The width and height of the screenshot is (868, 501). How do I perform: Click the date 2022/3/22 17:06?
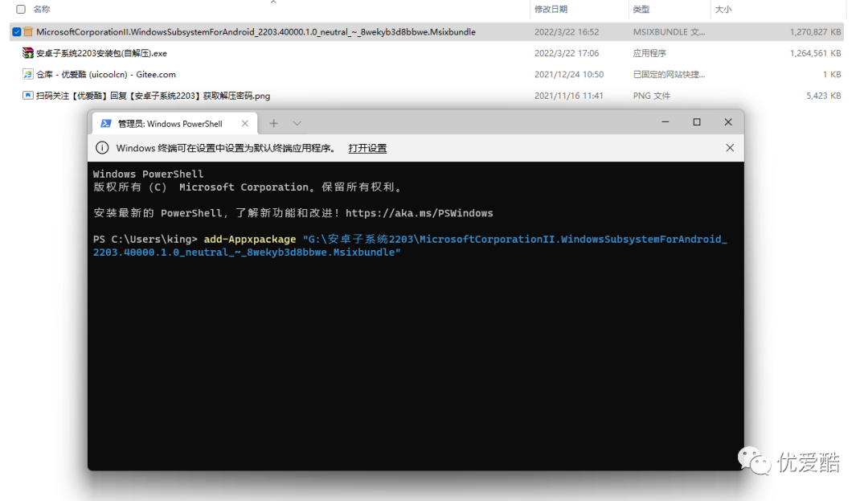pos(567,53)
